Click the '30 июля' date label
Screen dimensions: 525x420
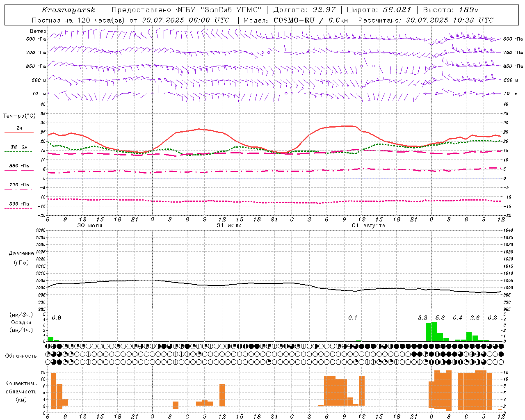pyautogui.click(x=90, y=226)
